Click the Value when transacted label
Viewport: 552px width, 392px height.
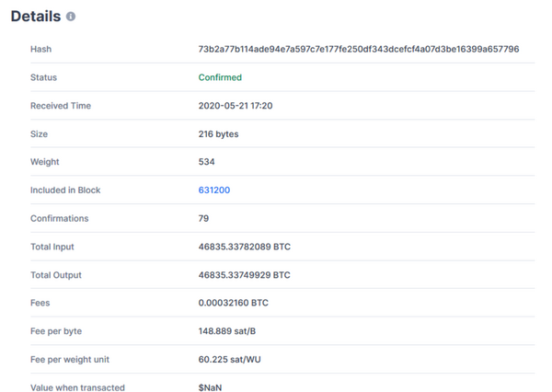click(x=77, y=387)
